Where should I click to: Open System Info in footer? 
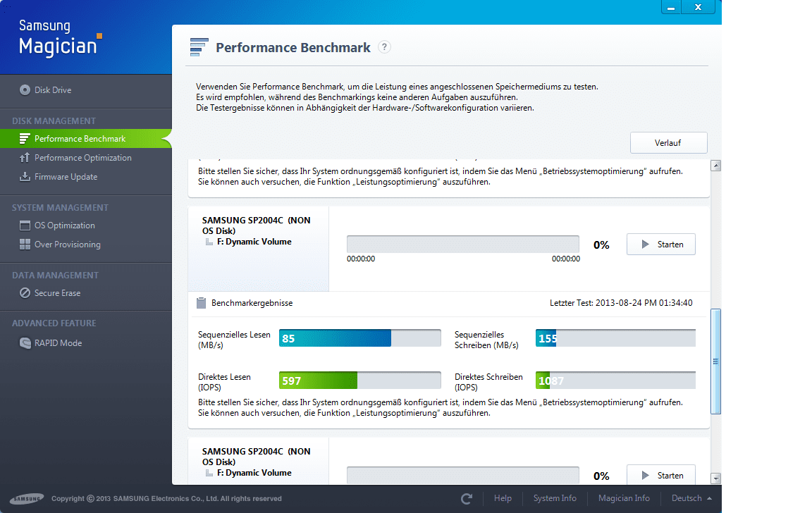pos(555,498)
